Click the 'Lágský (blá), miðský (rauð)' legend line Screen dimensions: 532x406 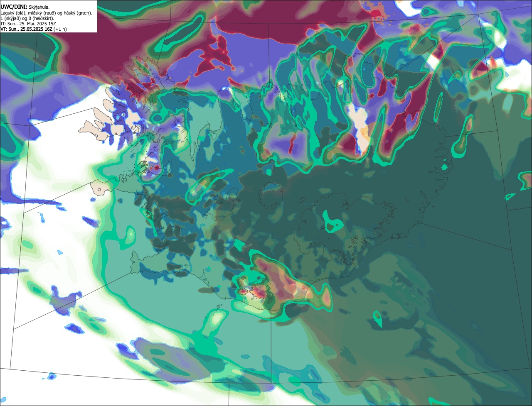46,13
